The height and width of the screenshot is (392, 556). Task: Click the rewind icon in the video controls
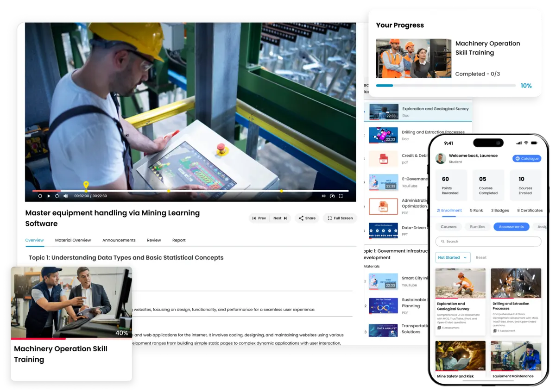click(x=40, y=196)
